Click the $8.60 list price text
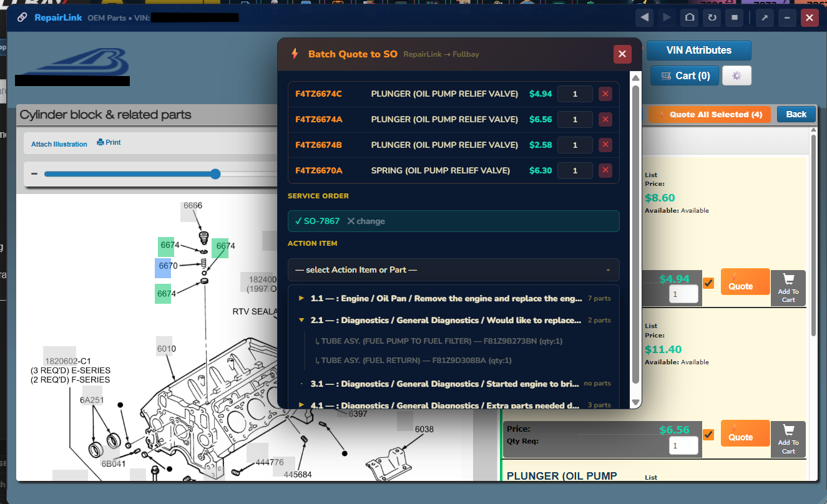The width and height of the screenshot is (827, 504). tap(660, 198)
